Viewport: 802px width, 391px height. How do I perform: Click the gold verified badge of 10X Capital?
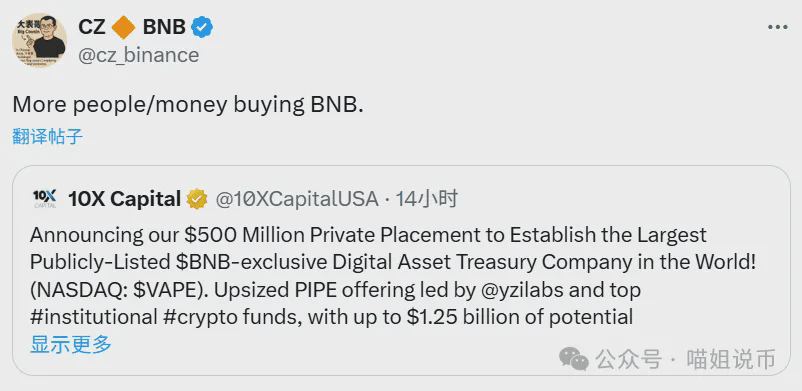pyautogui.click(x=197, y=199)
